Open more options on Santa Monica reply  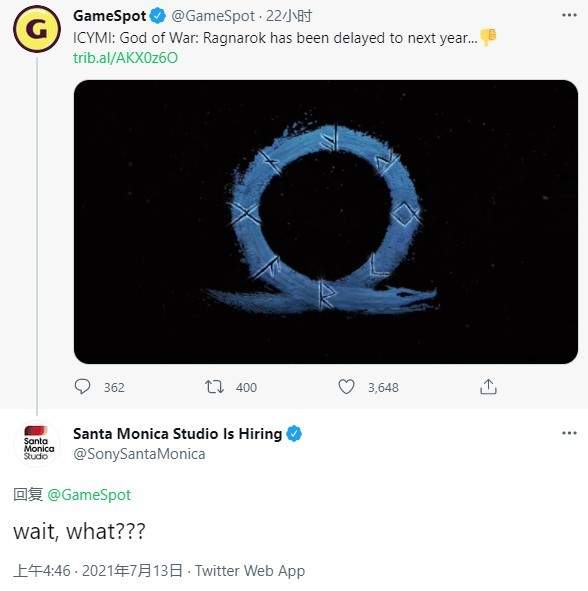point(569,433)
